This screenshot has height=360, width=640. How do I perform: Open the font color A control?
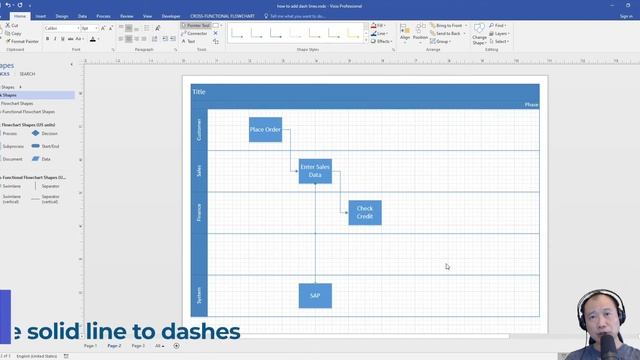point(93,39)
